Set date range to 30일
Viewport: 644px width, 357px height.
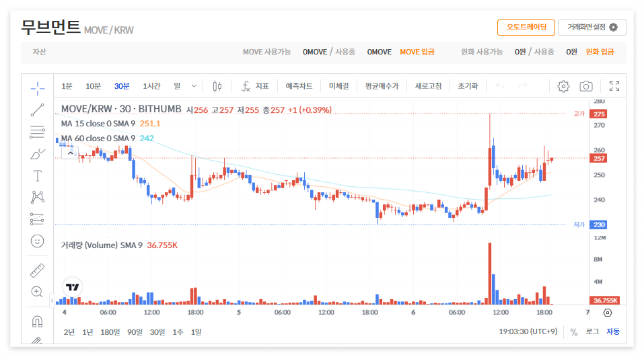coord(157,332)
